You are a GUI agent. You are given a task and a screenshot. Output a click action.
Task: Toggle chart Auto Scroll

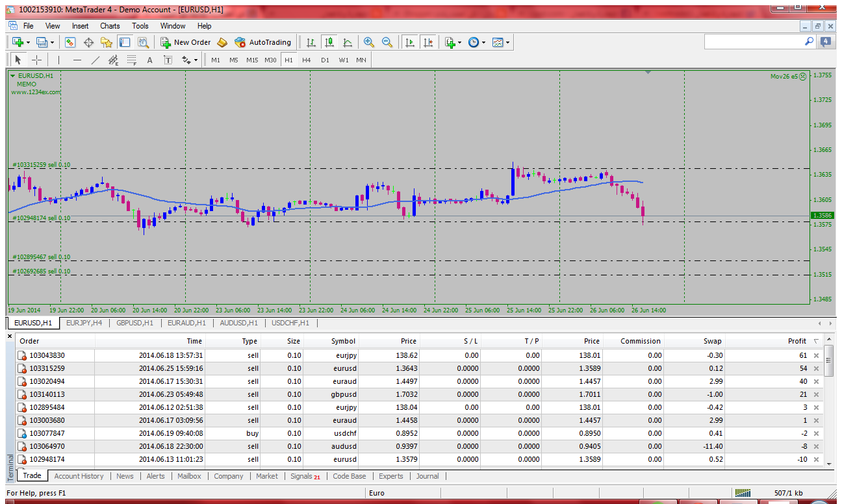click(409, 42)
